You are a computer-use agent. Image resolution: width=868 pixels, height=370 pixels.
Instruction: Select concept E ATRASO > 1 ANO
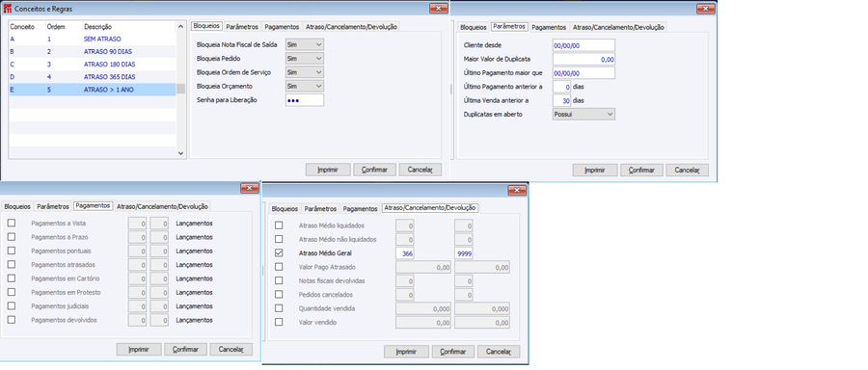pyautogui.click(x=93, y=89)
